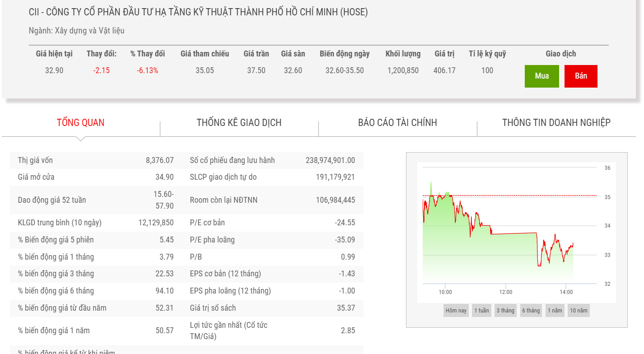Click the intraday price chart area

497,253
